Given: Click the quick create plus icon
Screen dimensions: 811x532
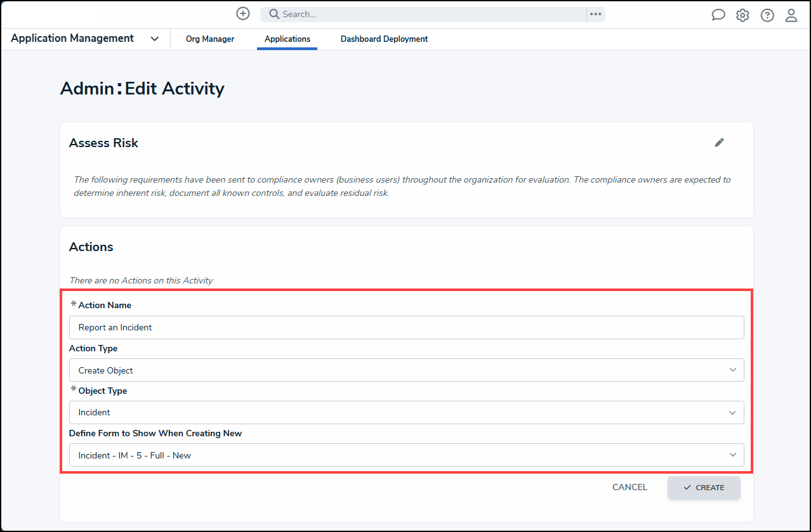Looking at the screenshot, I should 242,13.
